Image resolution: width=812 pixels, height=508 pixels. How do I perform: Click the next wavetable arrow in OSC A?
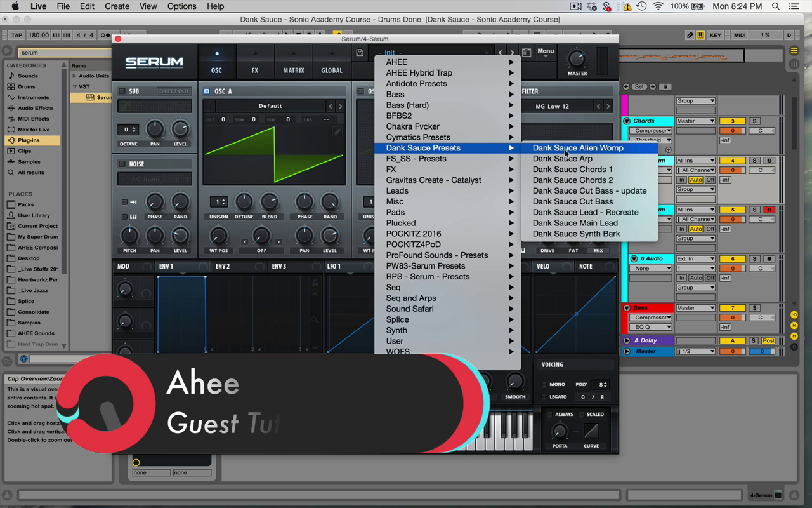tap(341, 106)
